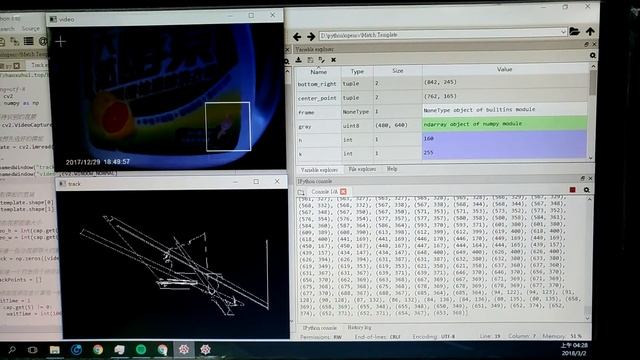Screen dimensions: 640x360
Task: Stop the running kernel with the red square
Action: pos(573,190)
